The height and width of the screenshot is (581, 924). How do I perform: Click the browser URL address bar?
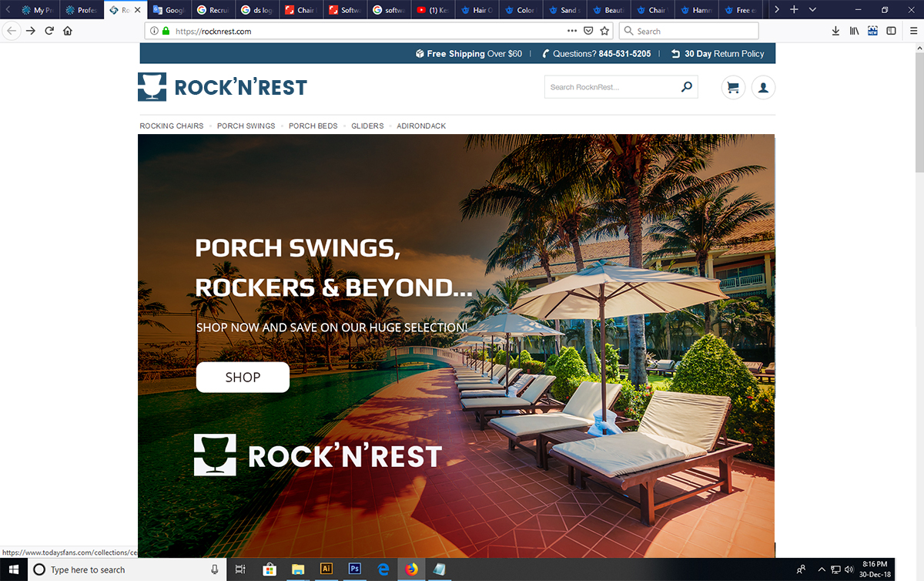coord(370,31)
